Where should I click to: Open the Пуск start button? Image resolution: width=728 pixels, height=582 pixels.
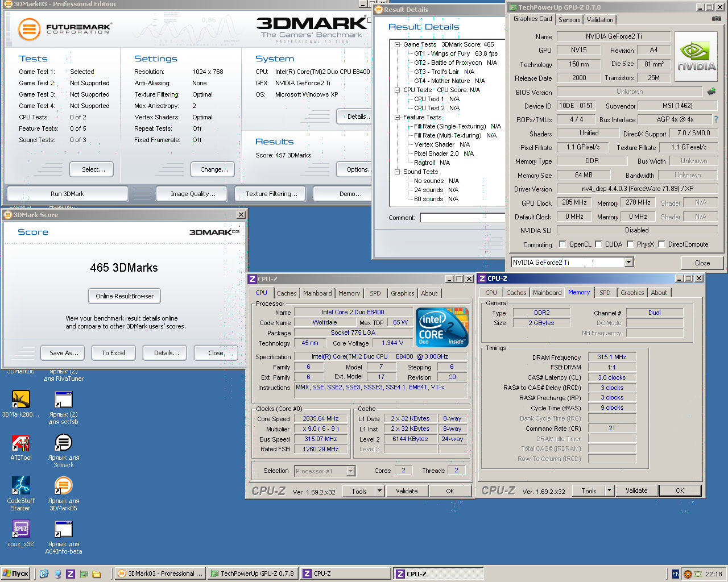[15, 574]
